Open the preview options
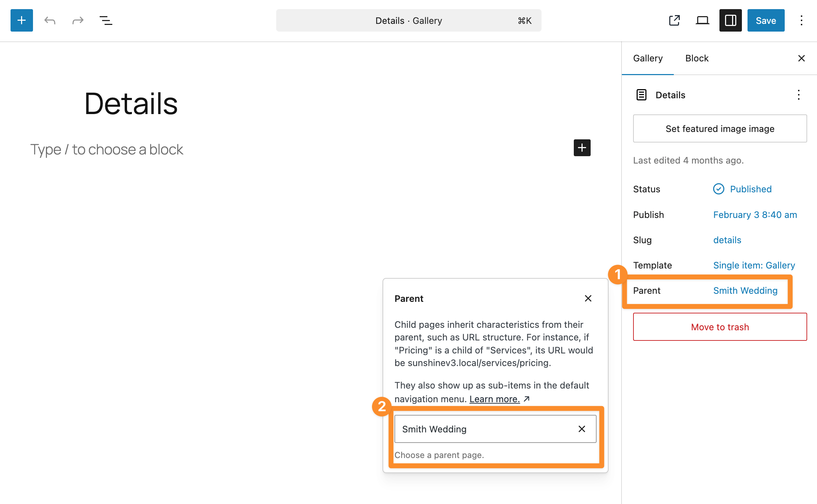The image size is (817, 504). tap(702, 20)
